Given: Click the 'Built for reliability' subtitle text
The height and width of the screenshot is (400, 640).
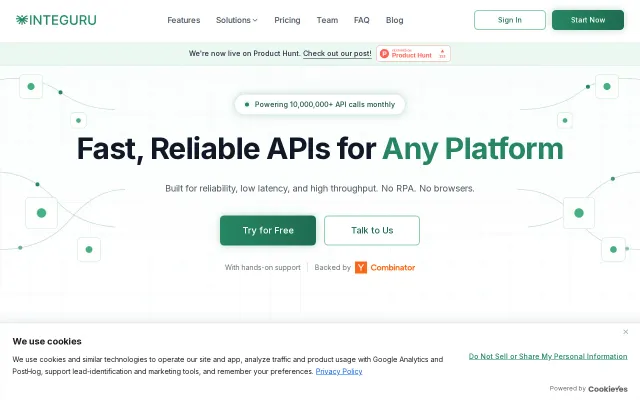Looking at the screenshot, I should click(x=320, y=189).
